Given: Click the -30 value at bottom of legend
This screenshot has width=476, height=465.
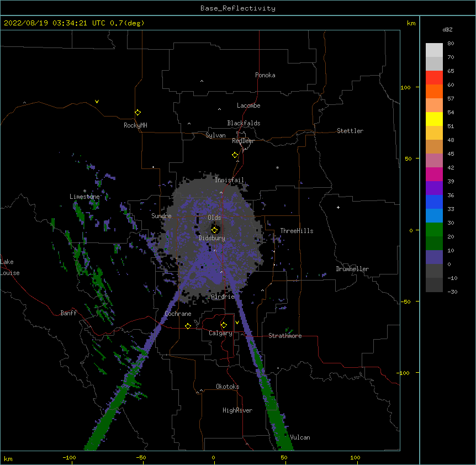Looking at the screenshot, I should (x=452, y=292).
